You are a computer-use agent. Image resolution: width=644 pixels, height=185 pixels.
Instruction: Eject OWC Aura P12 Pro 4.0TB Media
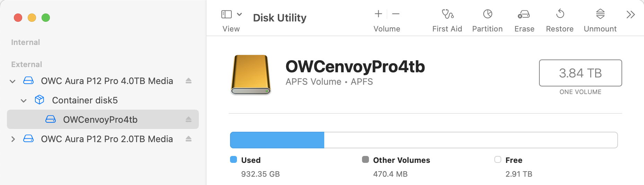point(188,81)
